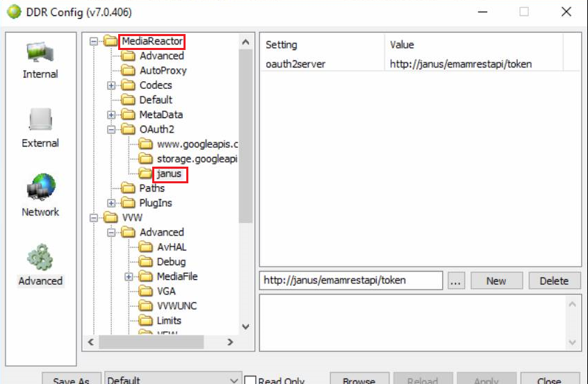
Task: Open the Network globe icon
Action: coord(40,187)
